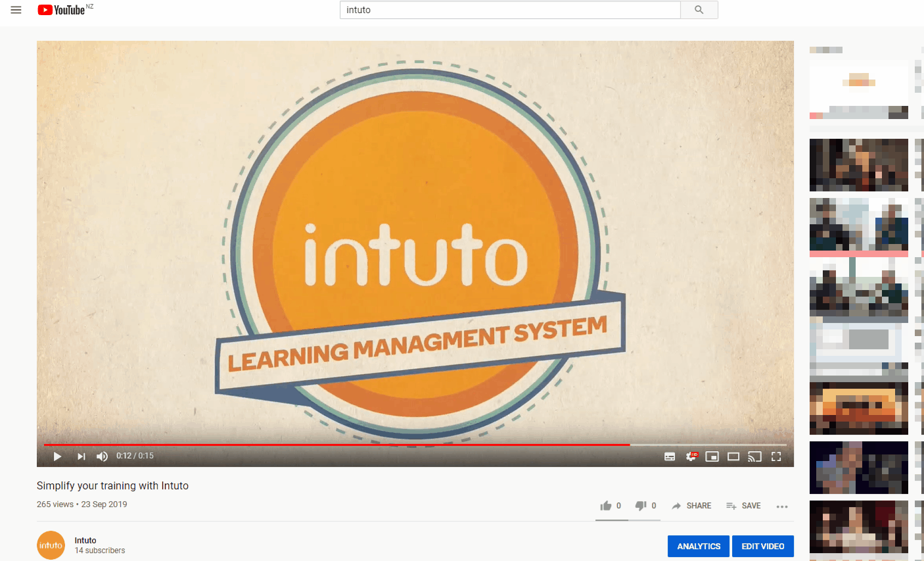Click the video title "Simplify your training with Intuto"
This screenshot has height=561, width=924.
pos(112,486)
